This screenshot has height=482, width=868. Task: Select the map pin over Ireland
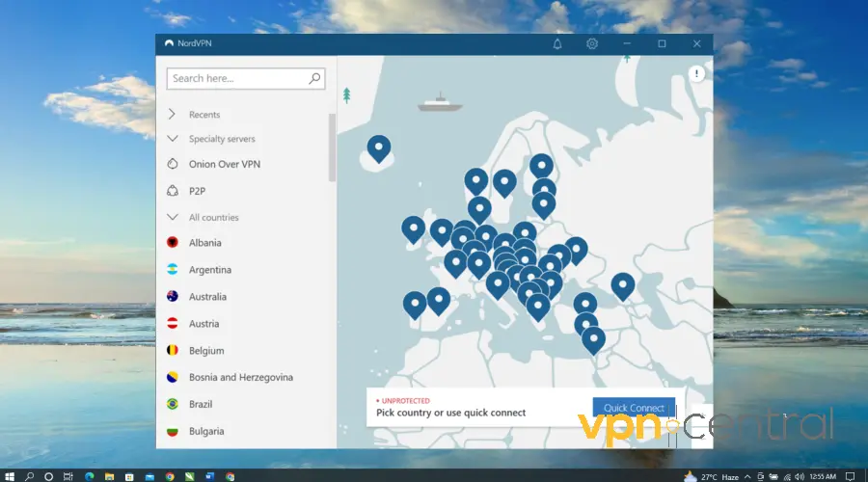[x=413, y=229]
